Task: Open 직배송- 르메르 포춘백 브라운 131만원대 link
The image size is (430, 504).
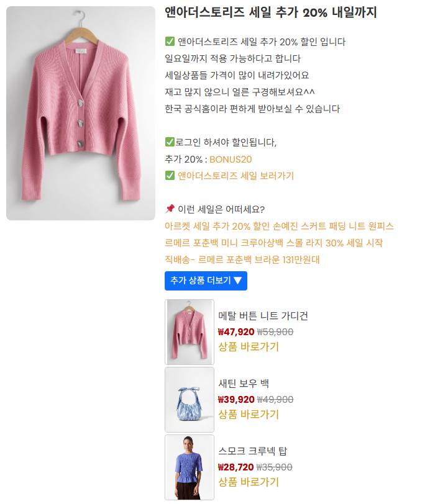Action: (x=242, y=259)
